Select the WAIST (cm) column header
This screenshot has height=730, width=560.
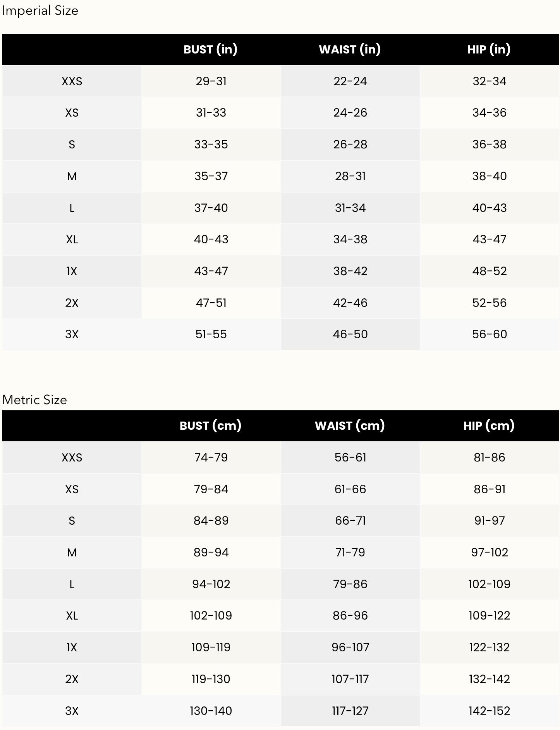click(350, 425)
